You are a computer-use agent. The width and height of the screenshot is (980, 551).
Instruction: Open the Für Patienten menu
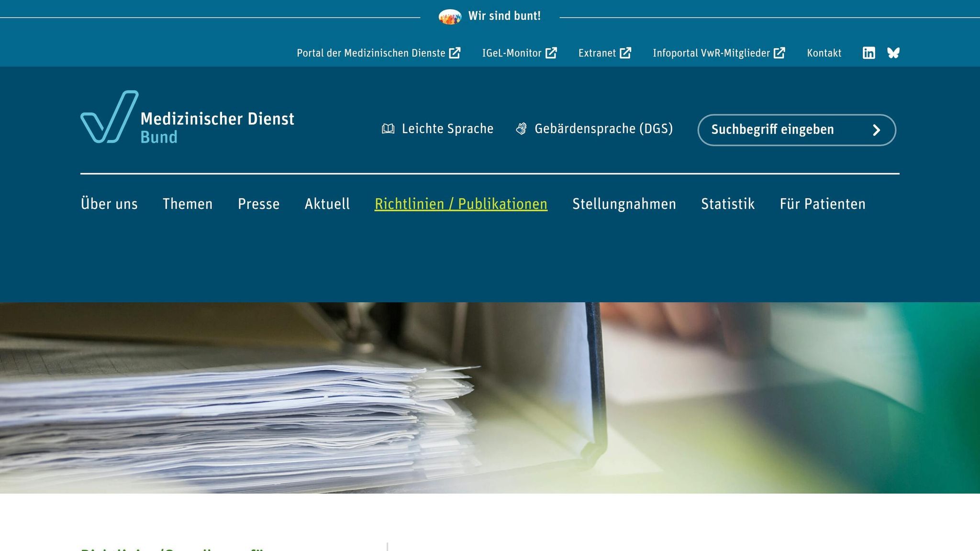tap(822, 204)
